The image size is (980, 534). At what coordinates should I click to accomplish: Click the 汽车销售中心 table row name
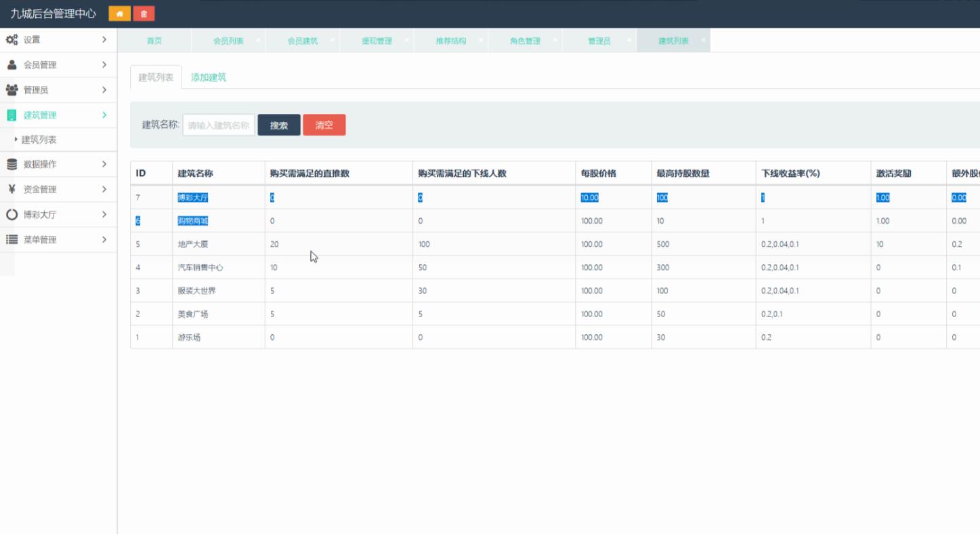(x=200, y=267)
